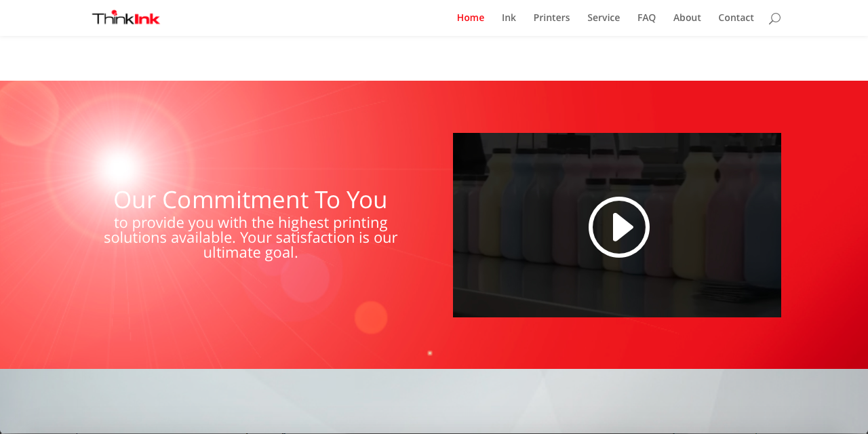Click the text "to provide you with the highest printing"
This screenshot has width=868, height=434.
coord(251,222)
